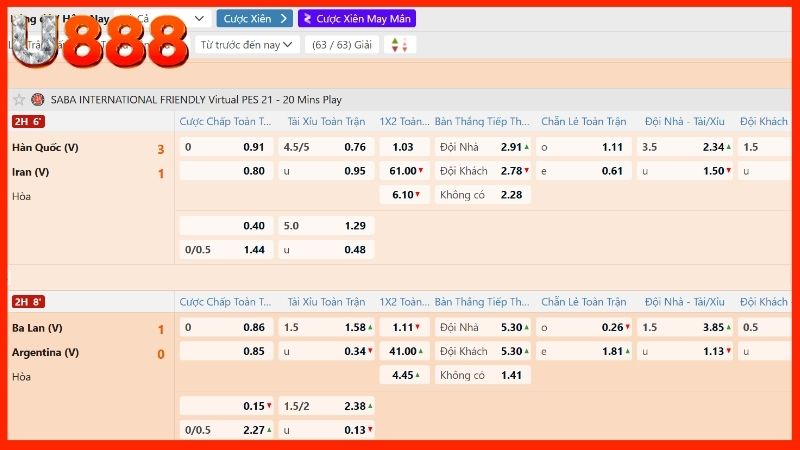800x450 pixels.
Task: Select even (e) odds 1.81
Action: point(584,351)
